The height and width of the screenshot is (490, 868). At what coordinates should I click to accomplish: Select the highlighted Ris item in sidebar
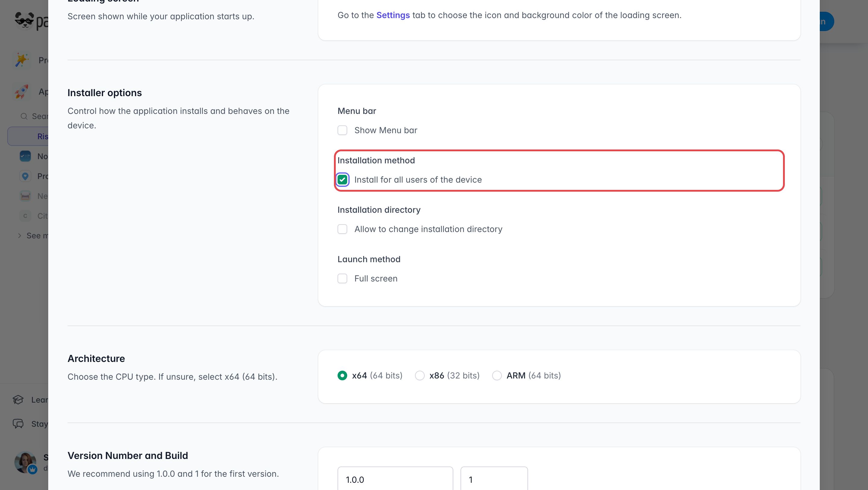tap(28, 136)
